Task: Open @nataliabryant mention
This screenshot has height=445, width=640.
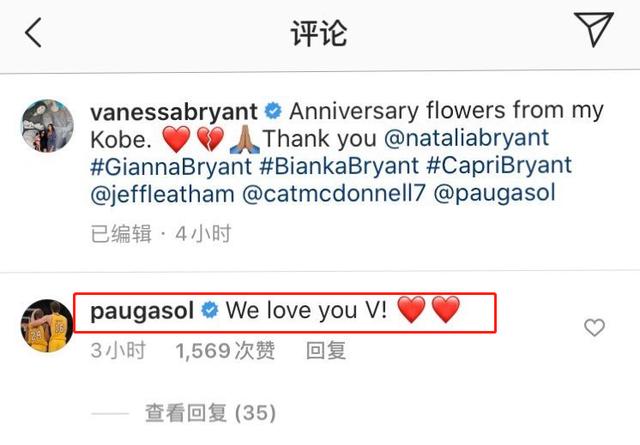Action: (x=467, y=138)
